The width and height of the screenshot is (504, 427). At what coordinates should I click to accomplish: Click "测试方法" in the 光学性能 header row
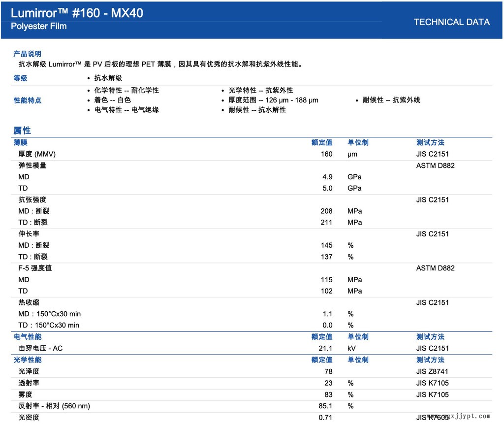[430, 360]
